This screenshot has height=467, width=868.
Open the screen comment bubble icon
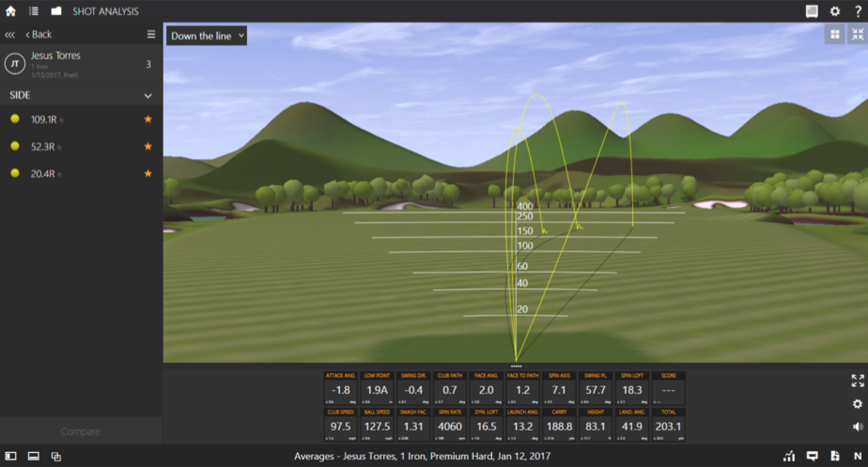(x=812, y=456)
